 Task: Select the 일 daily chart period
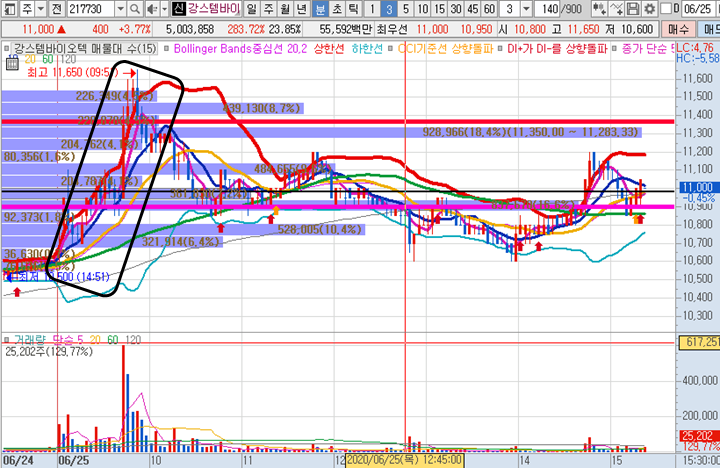point(252,9)
